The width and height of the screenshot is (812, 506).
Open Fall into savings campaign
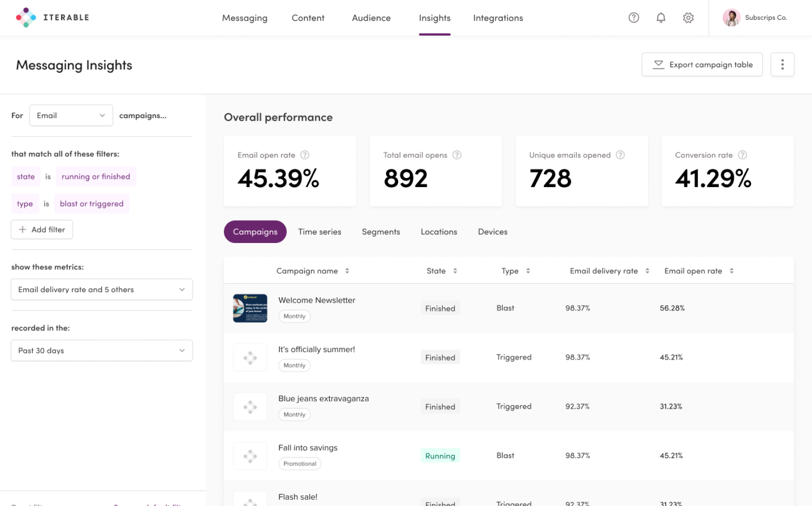tap(308, 447)
